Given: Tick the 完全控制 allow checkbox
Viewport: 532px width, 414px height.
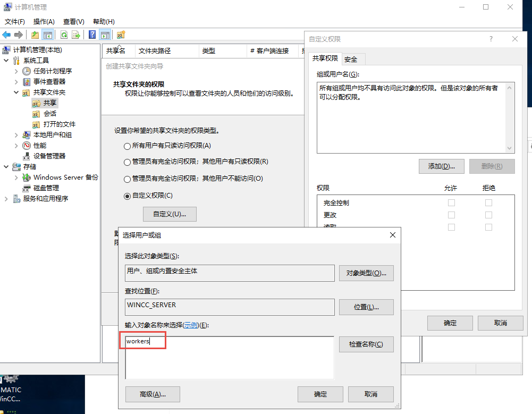Looking at the screenshot, I should [451, 202].
